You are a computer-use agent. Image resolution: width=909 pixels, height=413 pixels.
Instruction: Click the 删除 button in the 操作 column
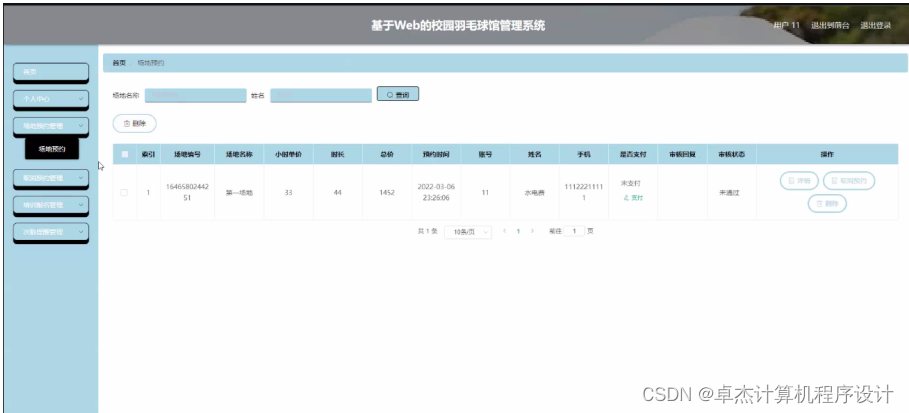(827, 204)
